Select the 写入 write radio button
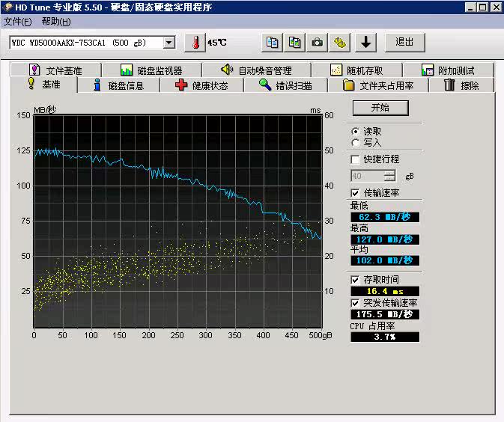Screen dimensions: 504x422 (x=355, y=143)
